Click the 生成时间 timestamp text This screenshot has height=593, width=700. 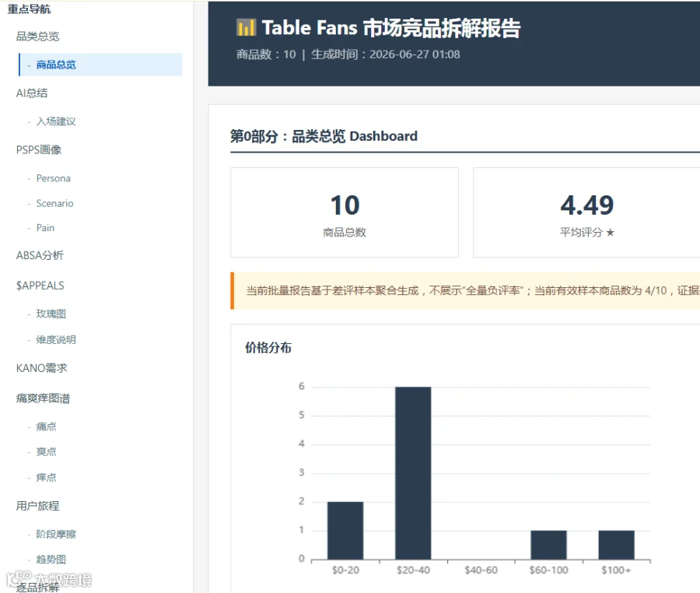(x=385, y=54)
